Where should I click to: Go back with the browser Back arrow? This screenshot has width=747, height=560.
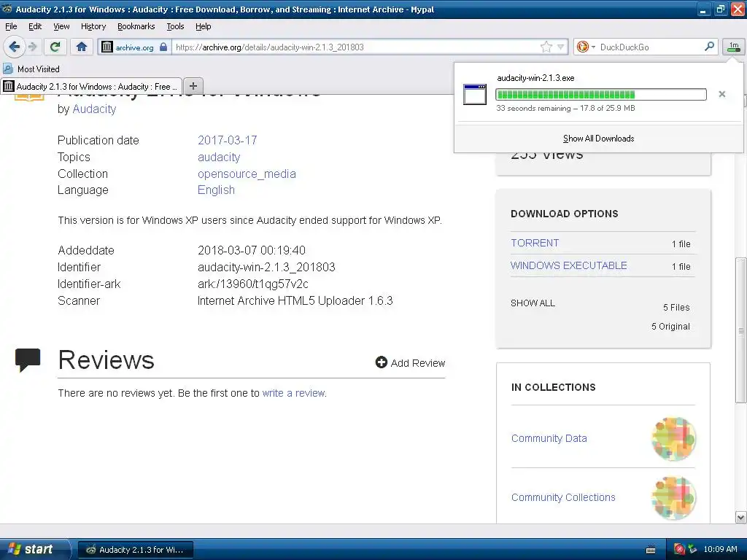coord(15,47)
